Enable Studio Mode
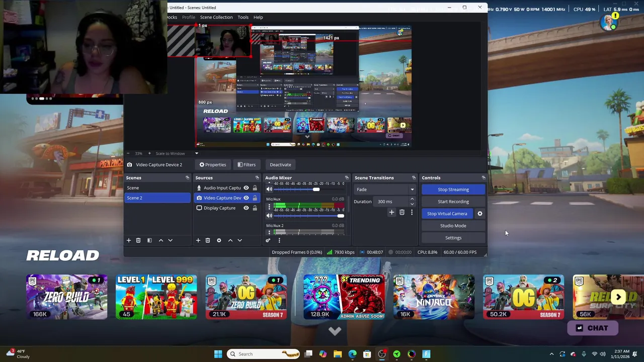The image size is (644, 362). point(453,226)
